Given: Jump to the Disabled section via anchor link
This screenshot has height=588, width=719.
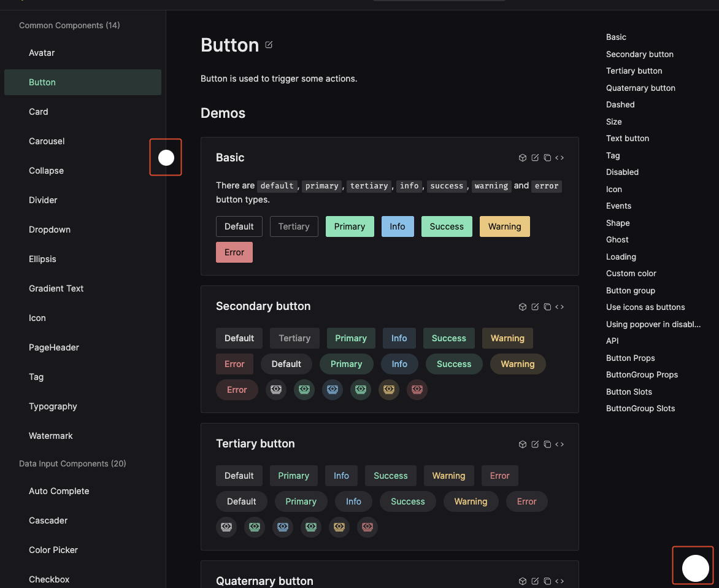Looking at the screenshot, I should coord(622,172).
